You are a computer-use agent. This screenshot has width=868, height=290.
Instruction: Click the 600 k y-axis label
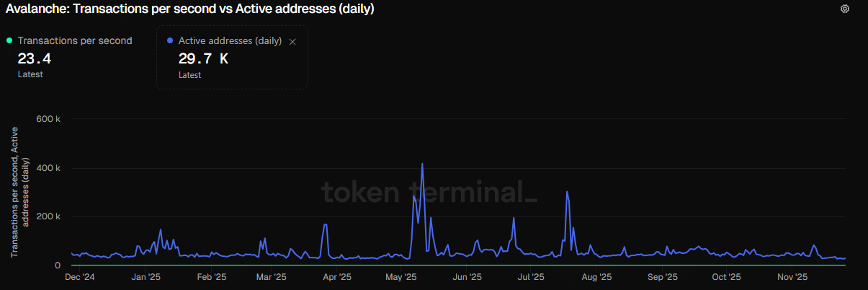48,119
